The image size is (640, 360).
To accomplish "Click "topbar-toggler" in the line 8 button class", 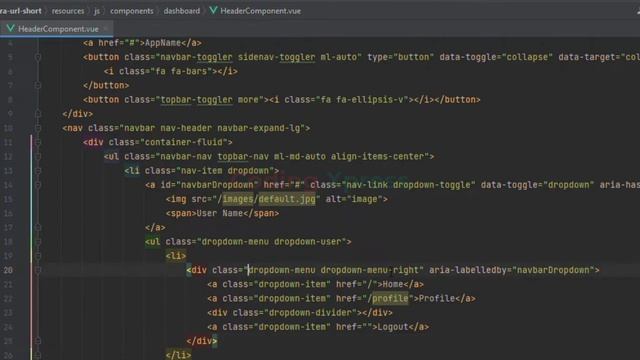I will click(196, 100).
